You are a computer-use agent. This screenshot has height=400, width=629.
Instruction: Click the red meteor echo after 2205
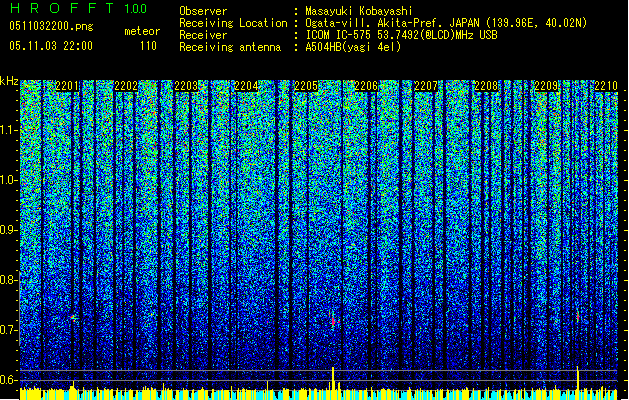click(x=333, y=320)
